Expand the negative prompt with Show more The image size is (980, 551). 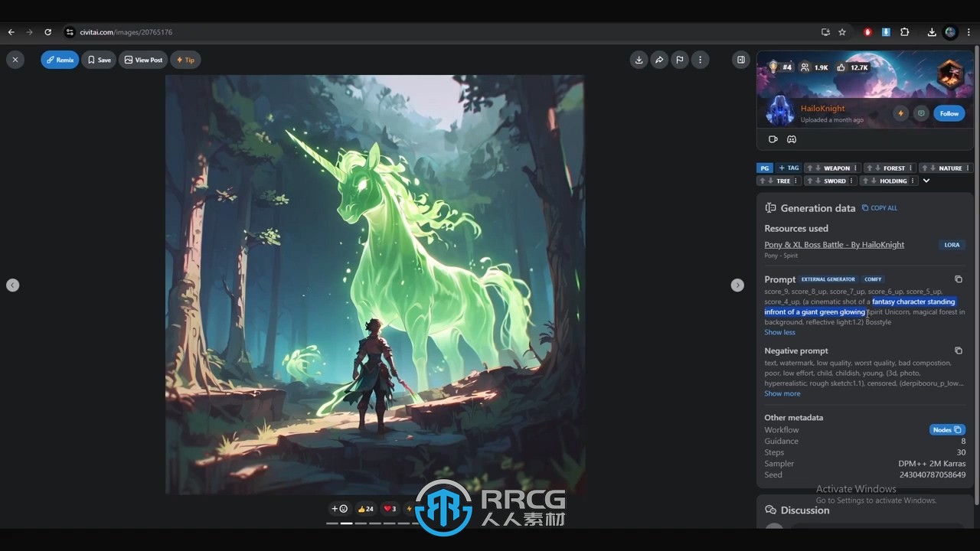[782, 393]
